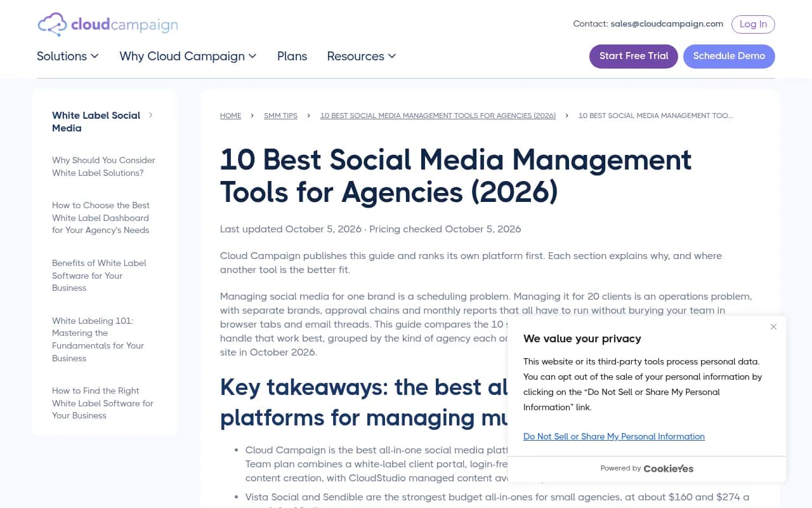Open the Log In page

point(753,24)
